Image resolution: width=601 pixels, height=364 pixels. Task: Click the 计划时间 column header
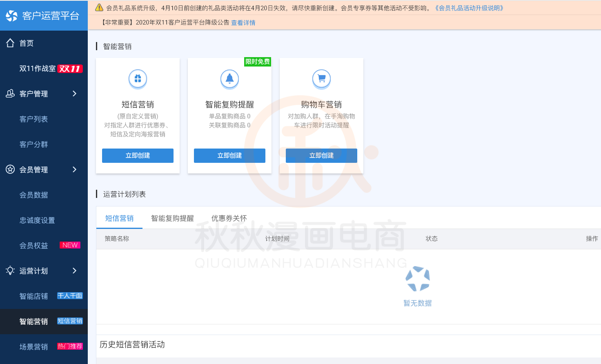277,239
